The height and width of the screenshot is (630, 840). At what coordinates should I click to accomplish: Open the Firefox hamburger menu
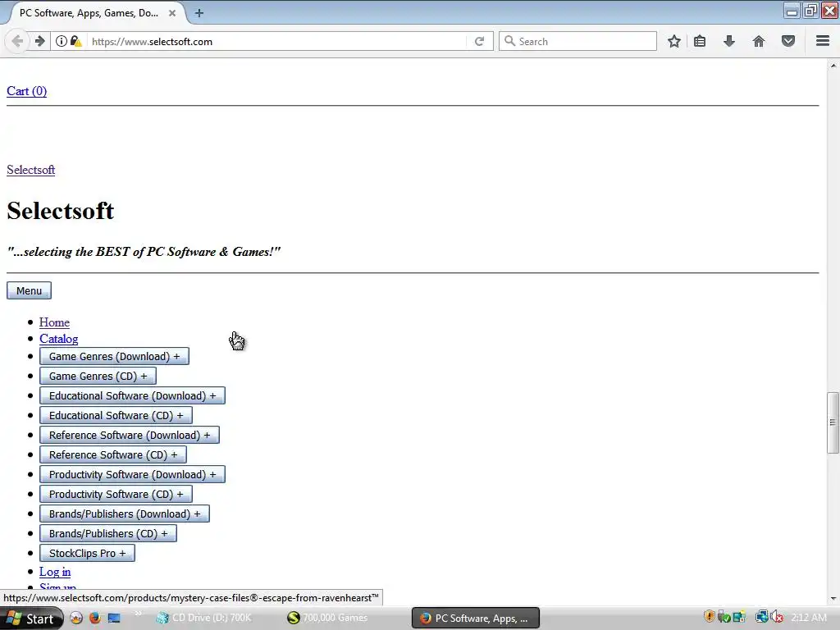pyautogui.click(x=823, y=41)
